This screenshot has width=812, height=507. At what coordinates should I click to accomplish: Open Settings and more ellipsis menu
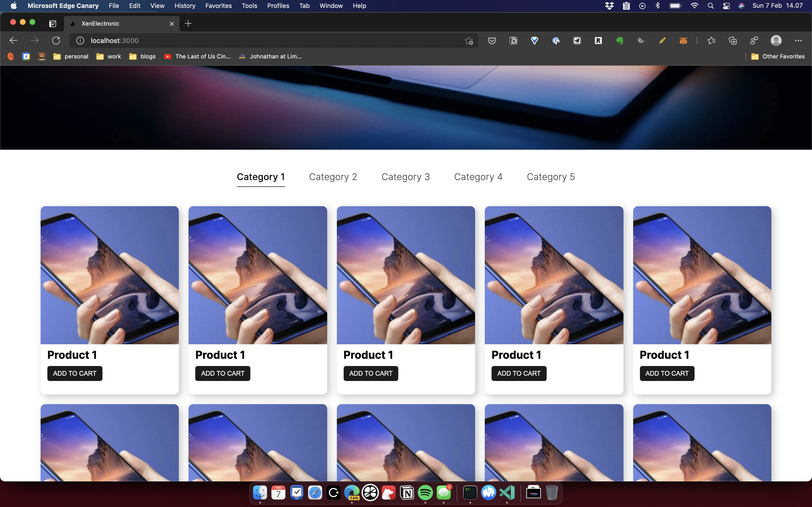tap(798, 41)
